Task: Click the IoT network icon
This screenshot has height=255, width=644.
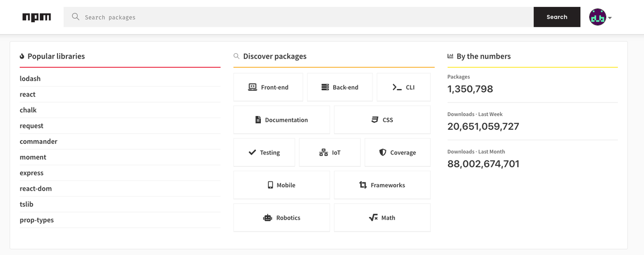Action: tap(323, 152)
